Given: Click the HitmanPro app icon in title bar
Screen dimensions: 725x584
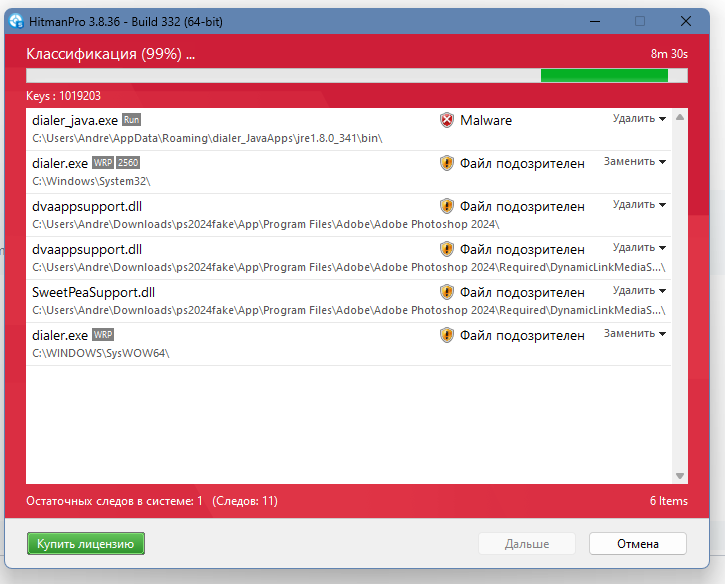Looking at the screenshot, I should tap(16, 21).
